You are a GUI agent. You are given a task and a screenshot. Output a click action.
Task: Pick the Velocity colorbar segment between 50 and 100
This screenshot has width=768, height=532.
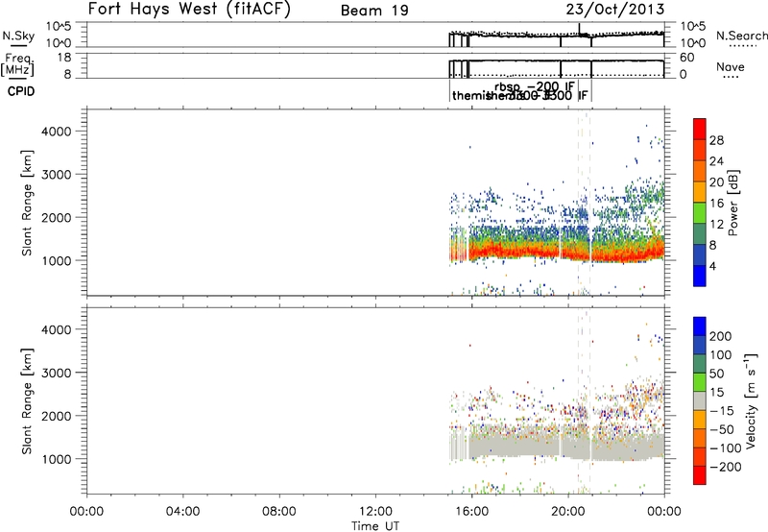(x=700, y=364)
